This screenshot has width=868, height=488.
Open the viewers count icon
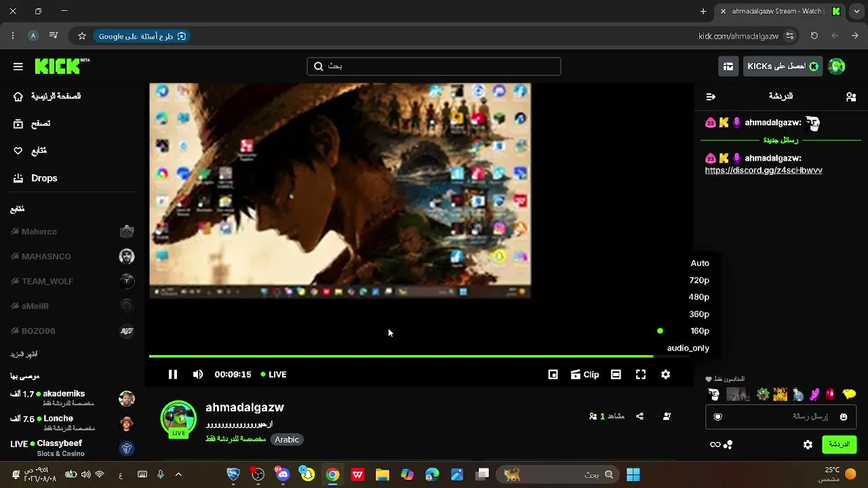(593, 416)
